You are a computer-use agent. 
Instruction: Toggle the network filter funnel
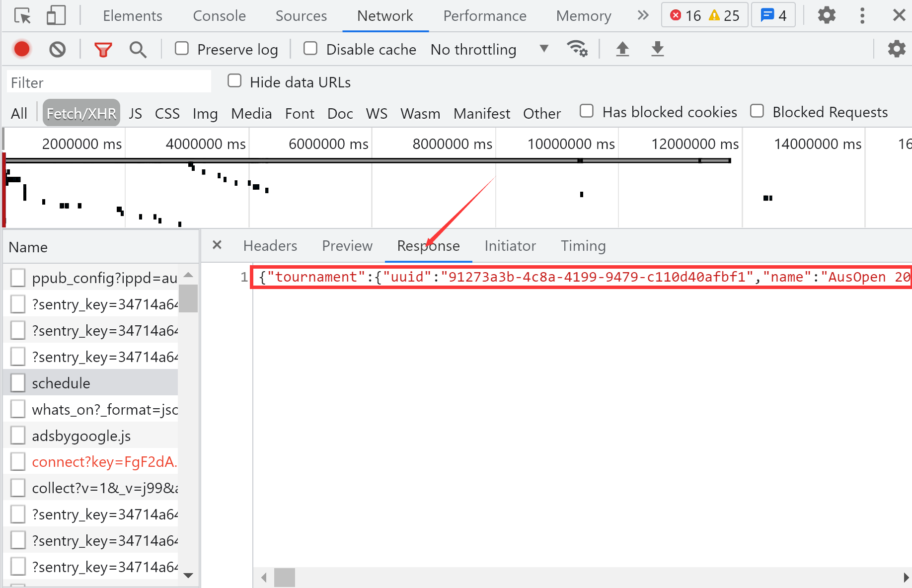(103, 50)
